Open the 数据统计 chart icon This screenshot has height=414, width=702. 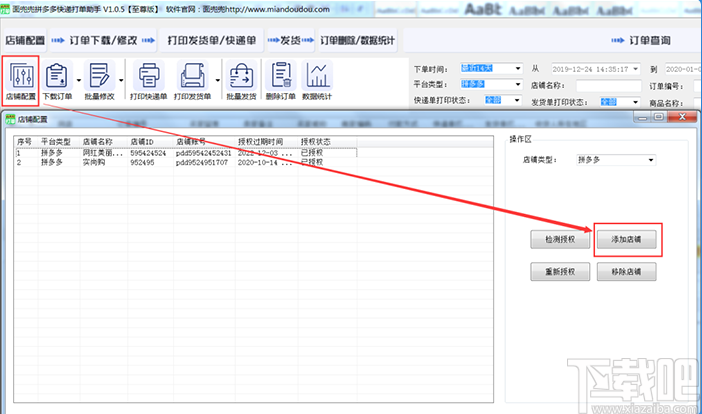pyautogui.click(x=317, y=75)
